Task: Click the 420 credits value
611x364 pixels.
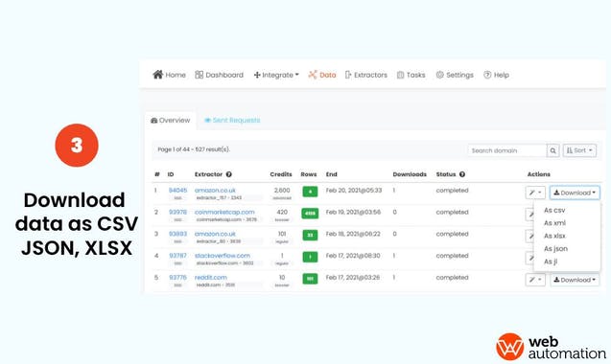Action: pos(282,212)
